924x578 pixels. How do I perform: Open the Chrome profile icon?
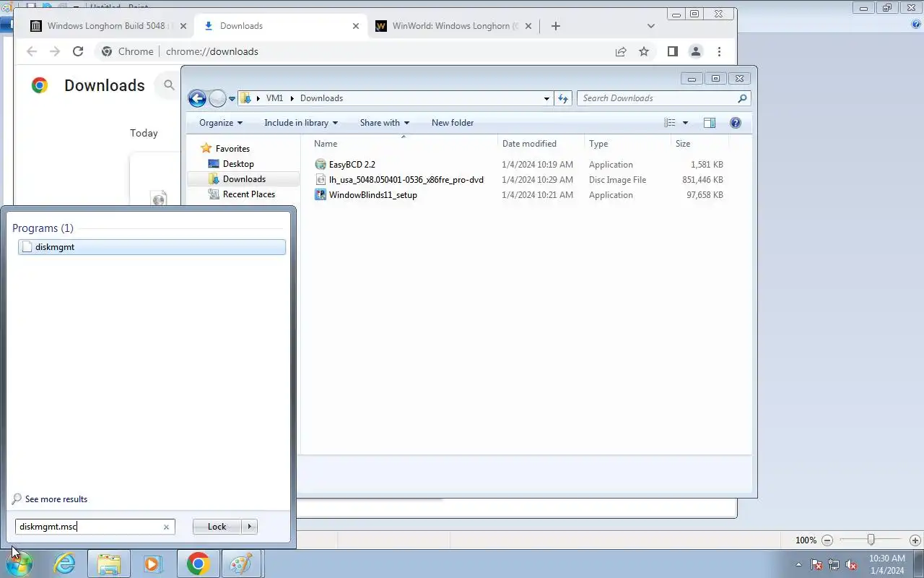(696, 51)
